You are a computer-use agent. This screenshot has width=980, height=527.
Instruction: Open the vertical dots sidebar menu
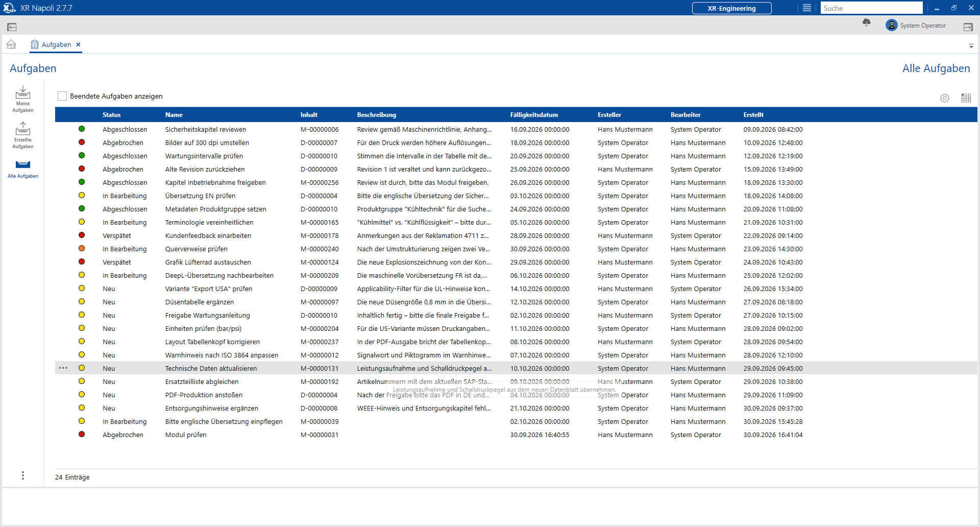(x=23, y=475)
